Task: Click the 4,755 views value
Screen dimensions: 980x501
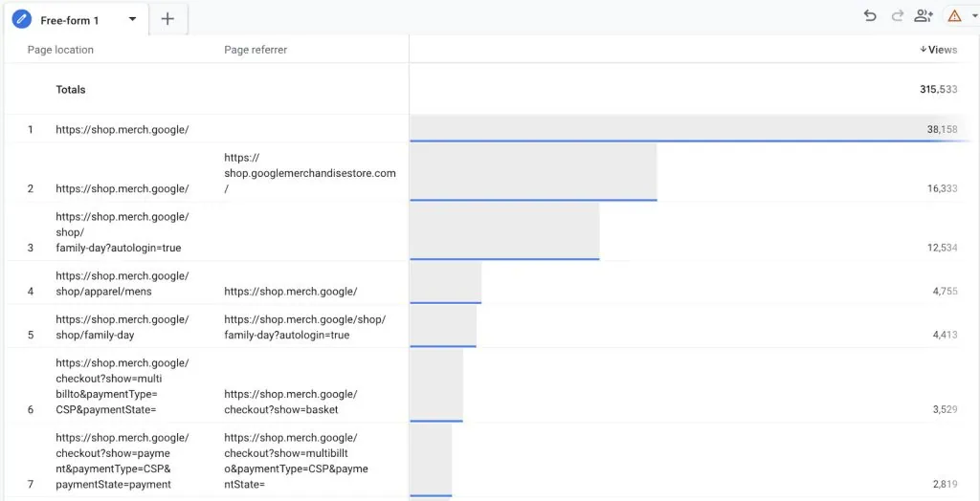Action: 945,292
